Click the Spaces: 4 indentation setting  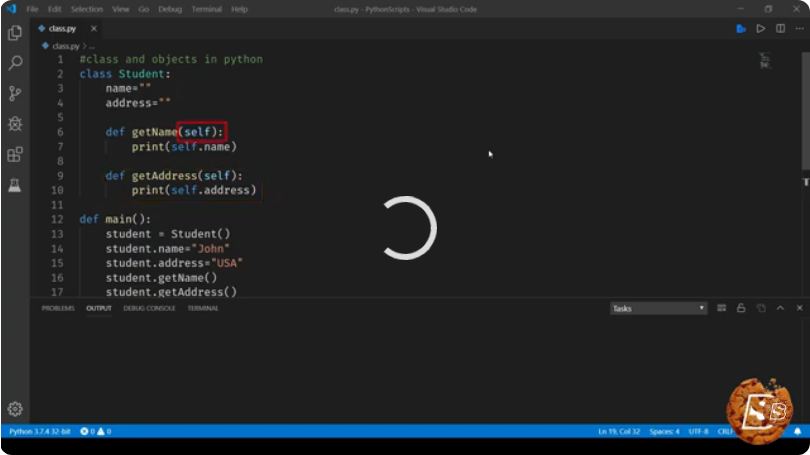coord(664,431)
